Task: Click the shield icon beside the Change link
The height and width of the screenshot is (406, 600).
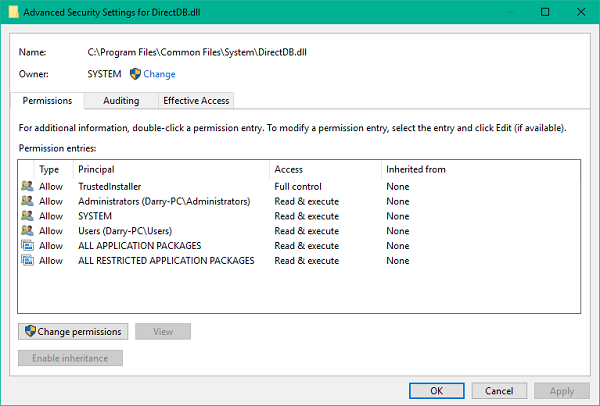Action: coord(135,74)
